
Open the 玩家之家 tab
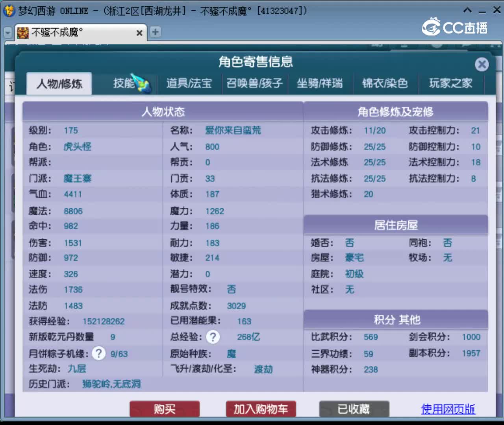(450, 83)
